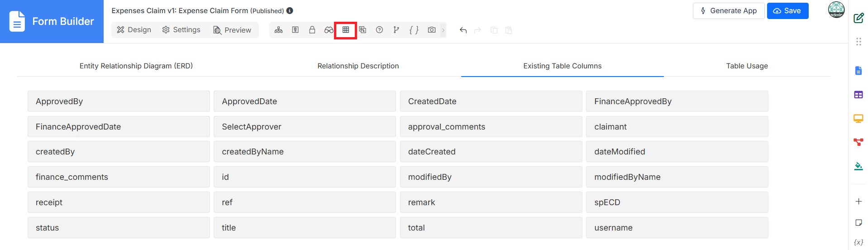
Task: Open the info icon next to Published
Action: (x=290, y=10)
